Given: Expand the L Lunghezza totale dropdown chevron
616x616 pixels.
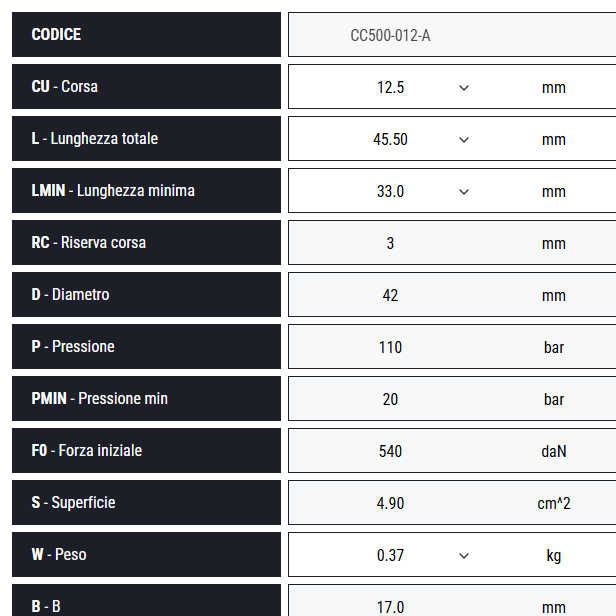Looking at the screenshot, I should click(x=464, y=140).
